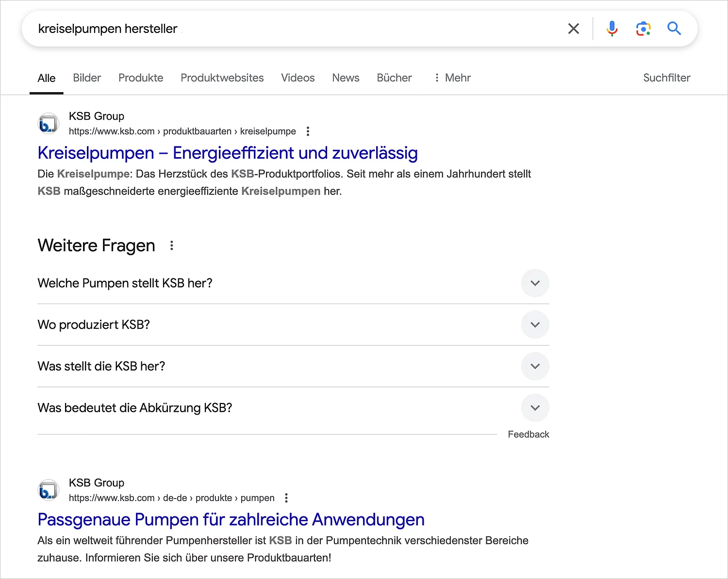Open options menu beside produkte pumpen URL
Screen dimensions: 728x579
pyautogui.click(x=286, y=498)
